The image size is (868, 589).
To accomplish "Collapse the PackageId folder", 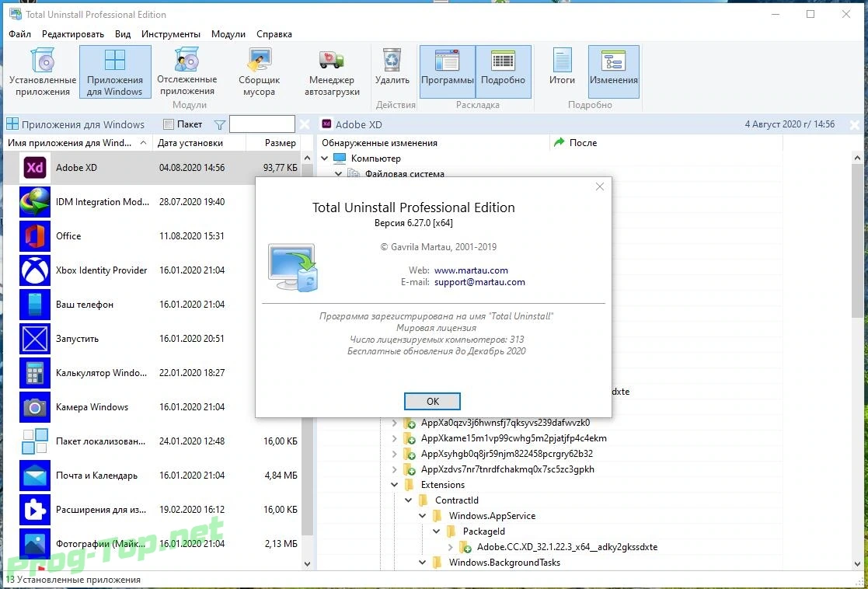I will pos(436,531).
